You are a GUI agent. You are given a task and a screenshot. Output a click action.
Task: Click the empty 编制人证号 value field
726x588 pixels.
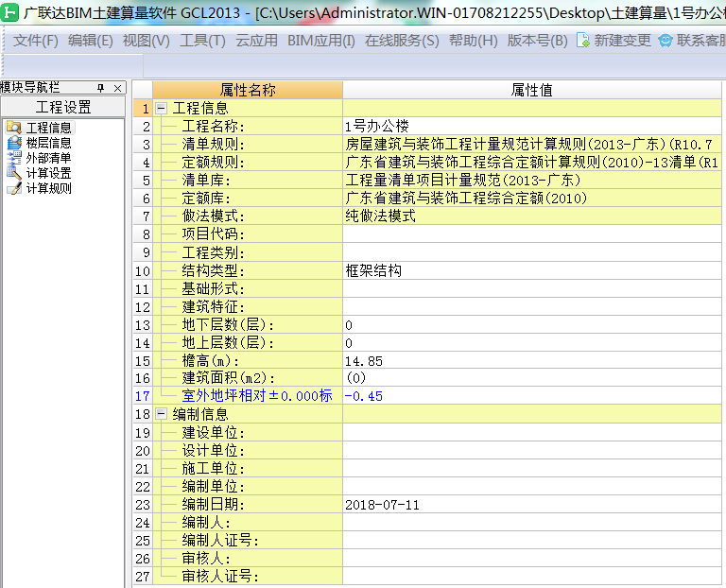532,541
